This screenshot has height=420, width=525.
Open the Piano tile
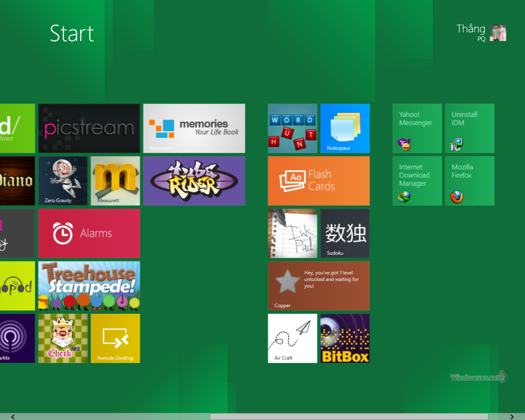point(17,181)
